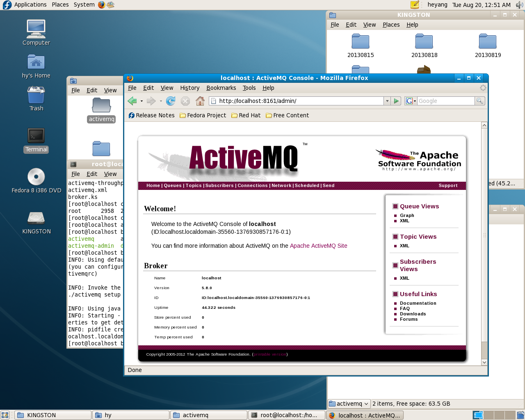This screenshot has width=525, height=420.
Task: Open the Downloads link under Useful Links
Action: [413, 314]
